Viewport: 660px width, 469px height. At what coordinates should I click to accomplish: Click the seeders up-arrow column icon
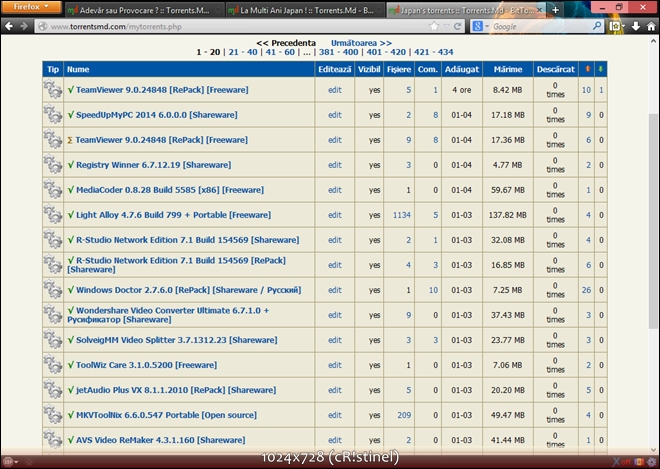(587, 69)
